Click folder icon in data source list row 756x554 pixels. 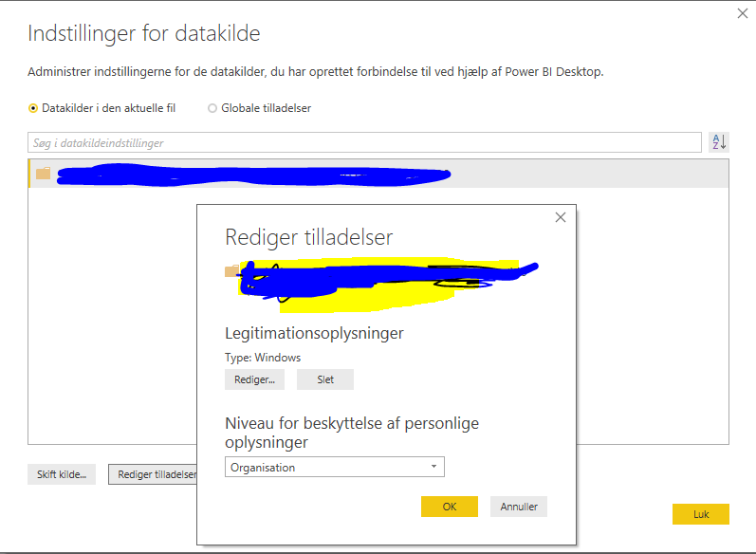tap(43, 173)
